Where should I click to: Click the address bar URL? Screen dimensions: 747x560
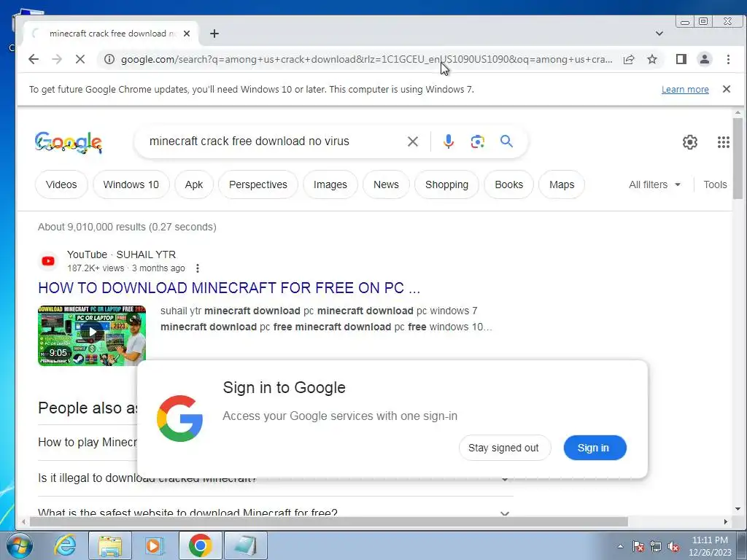point(366,60)
